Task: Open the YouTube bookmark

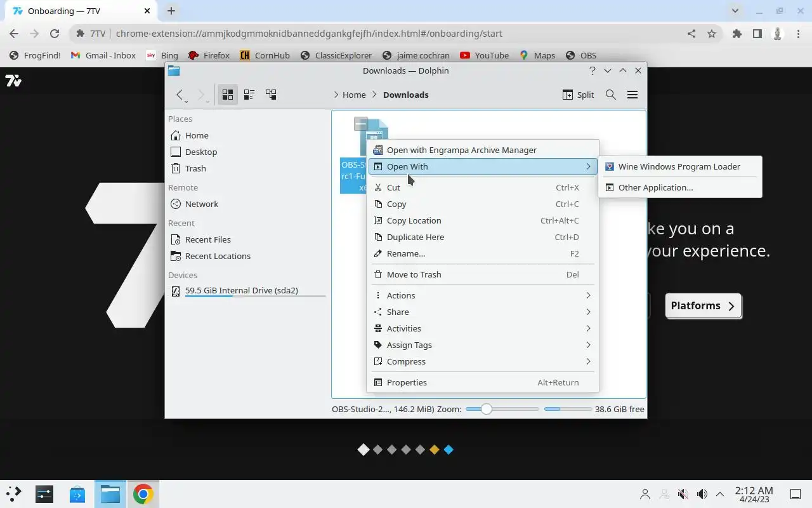Action: pos(485,55)
